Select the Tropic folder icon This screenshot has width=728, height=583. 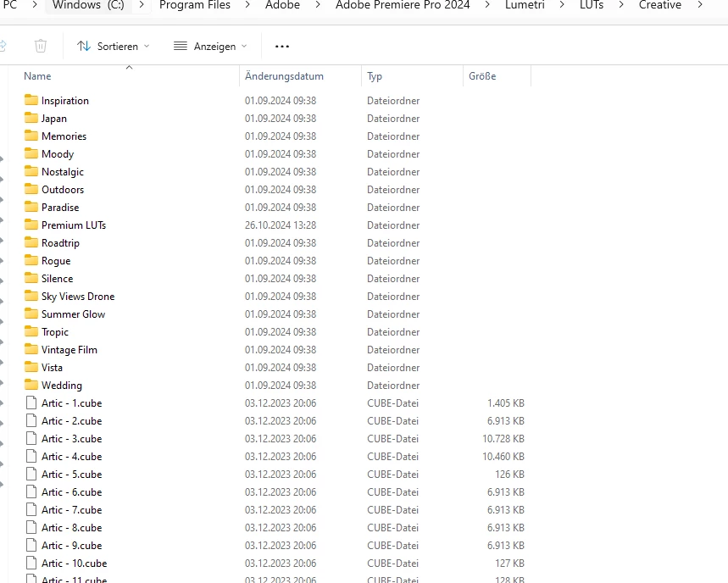click(x=31, y=331)
